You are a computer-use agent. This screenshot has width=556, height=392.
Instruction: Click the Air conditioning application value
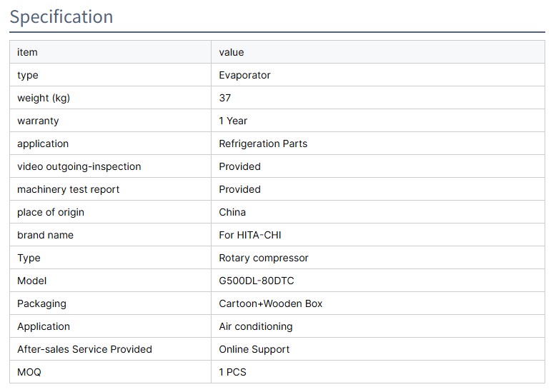[256, 326]
